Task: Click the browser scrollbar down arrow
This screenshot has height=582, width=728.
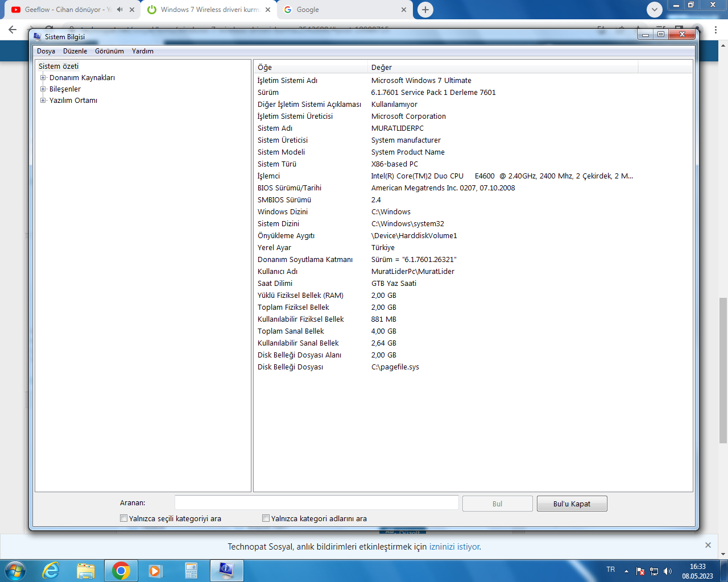Action: coord(723,554)
